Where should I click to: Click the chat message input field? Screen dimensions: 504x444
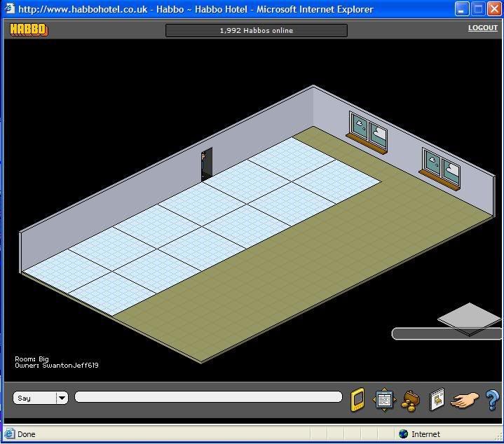pyautogui.click(x=208, y=397)
